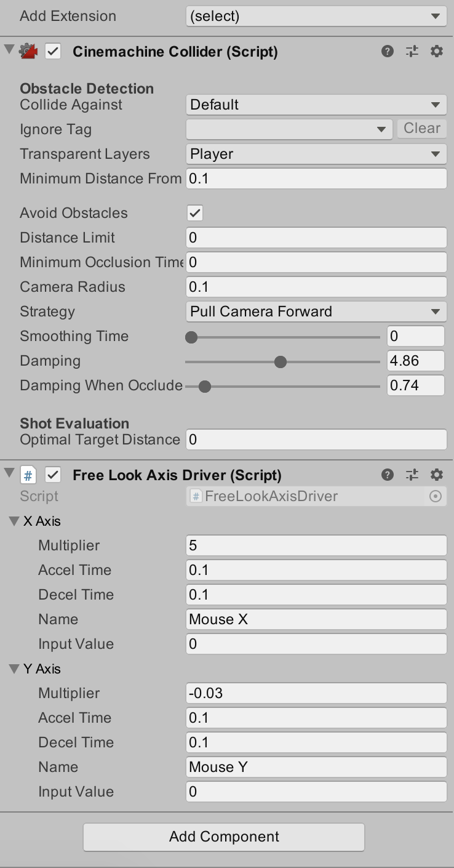Click the Cinemachine Collider script icon
The image size is (454, 868).
click(28, 52)
